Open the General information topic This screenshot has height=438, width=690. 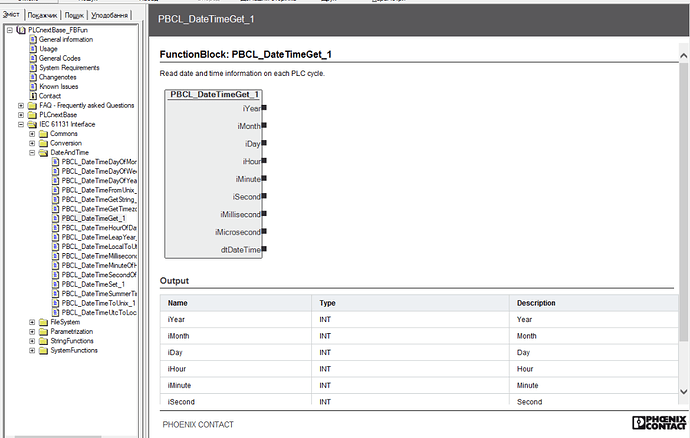pos(66,39)
